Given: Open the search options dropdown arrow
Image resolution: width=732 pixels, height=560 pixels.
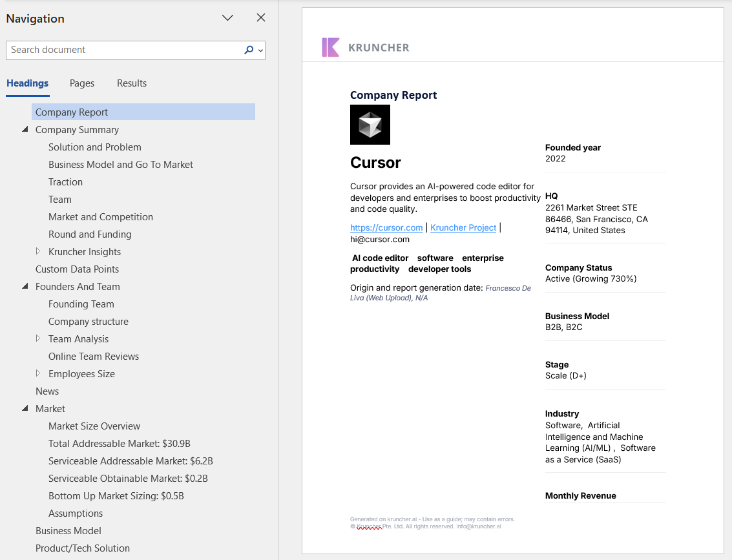Looking at the screenshot, I should [260, 50].
